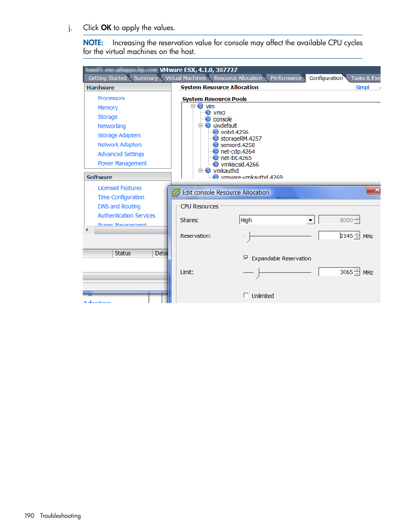Open Time Configuration link

click(121, 197)
